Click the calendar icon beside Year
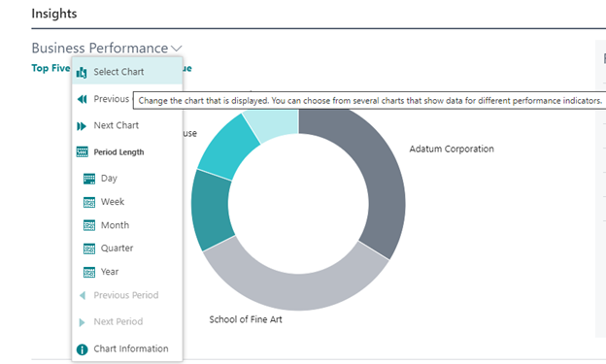The width and height of the screenshot is (606, 364). tap(89, 272)
